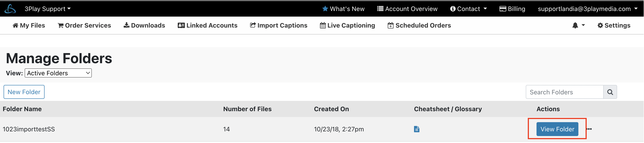Image resolution: width=644 pixels, height=143 pixels.
Task: Open the Active Folders view selector
Action: pyautogui.click(x=58, y=73)
